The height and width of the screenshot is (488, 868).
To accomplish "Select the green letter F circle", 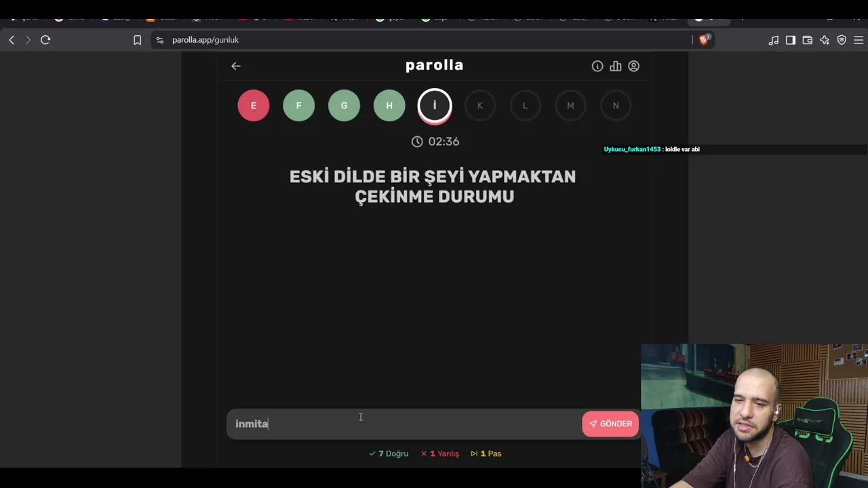I will 299,106.
